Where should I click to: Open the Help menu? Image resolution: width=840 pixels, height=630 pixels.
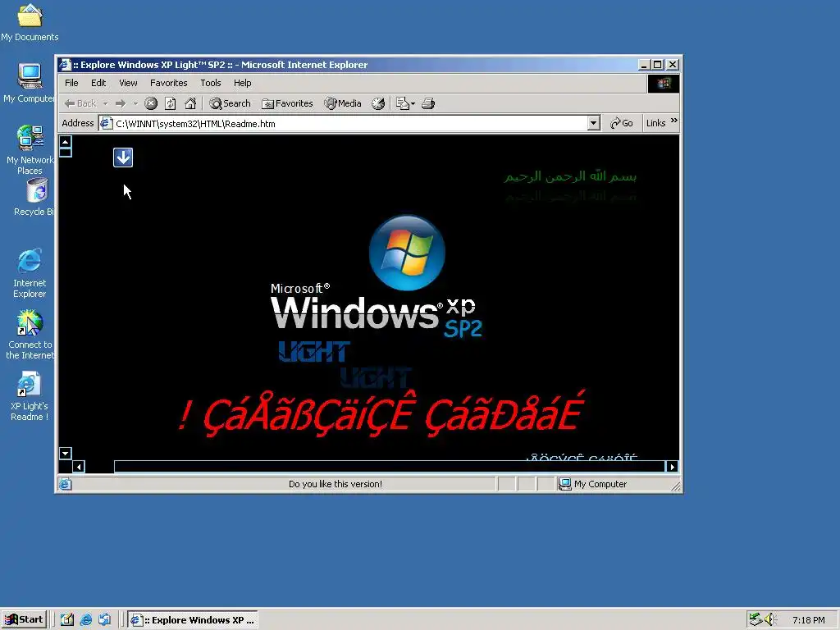[242, 83]
